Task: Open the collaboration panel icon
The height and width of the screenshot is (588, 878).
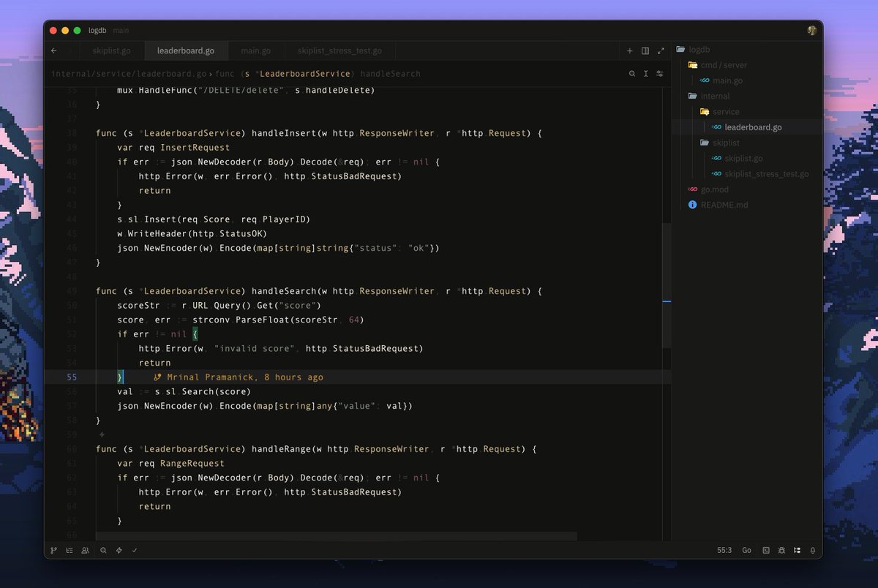Action: click(x=86, y=550)
